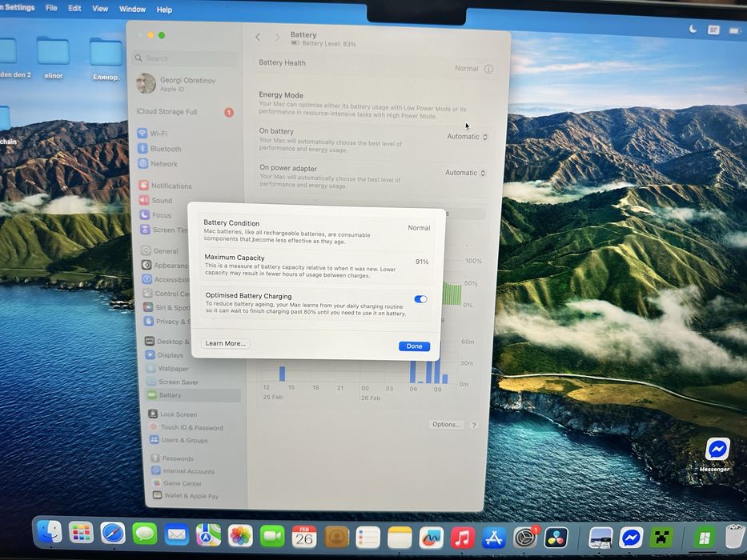Viewport: 747px width, 560px height.
Task: Go back with the left chevron
Action: pos(258,37)
